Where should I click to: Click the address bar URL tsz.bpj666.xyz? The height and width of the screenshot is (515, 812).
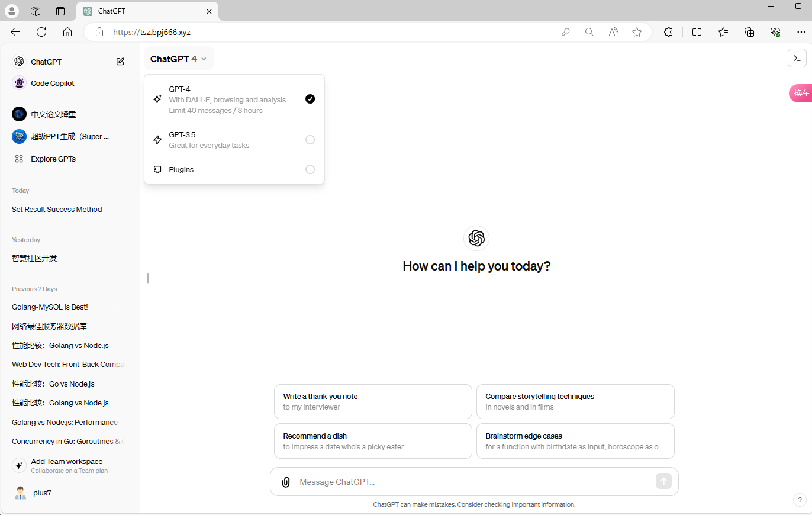point(152,32)
